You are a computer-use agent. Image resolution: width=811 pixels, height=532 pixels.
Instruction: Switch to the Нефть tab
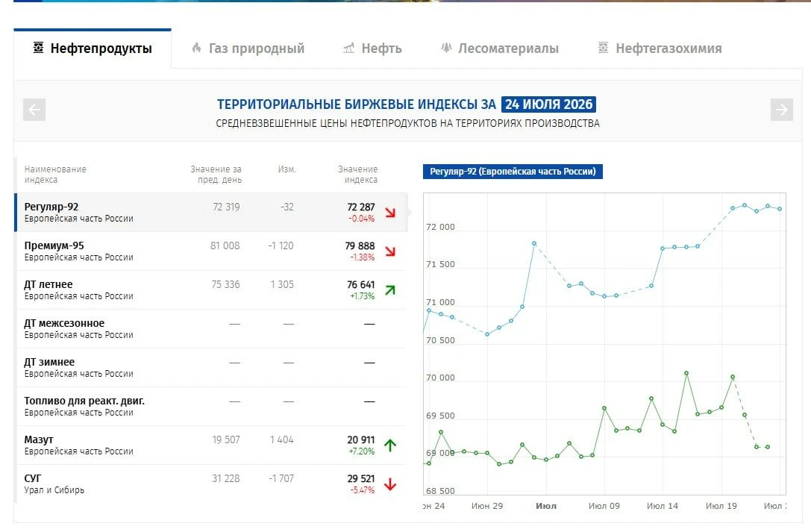pyautogui.click(x=372, y=48)
